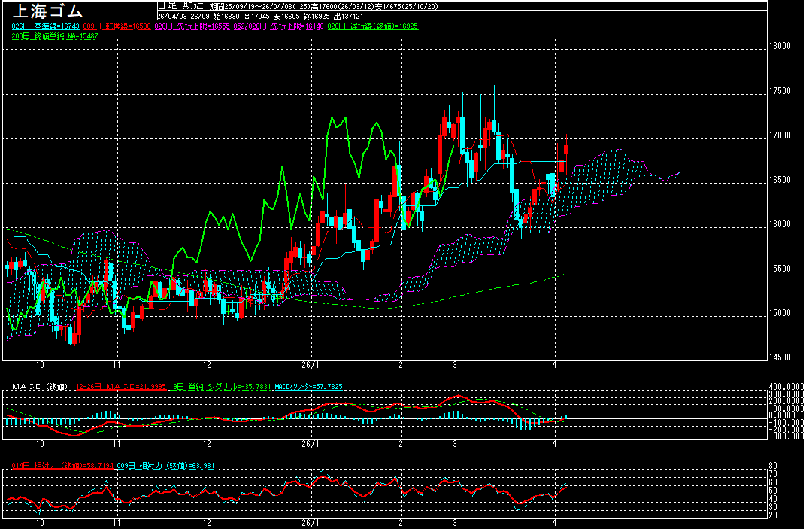Image resolution: width=812 pixels, height=529 pixels.
Task: Click the 上海ゴム chart title
Action: tap(47, 11)
